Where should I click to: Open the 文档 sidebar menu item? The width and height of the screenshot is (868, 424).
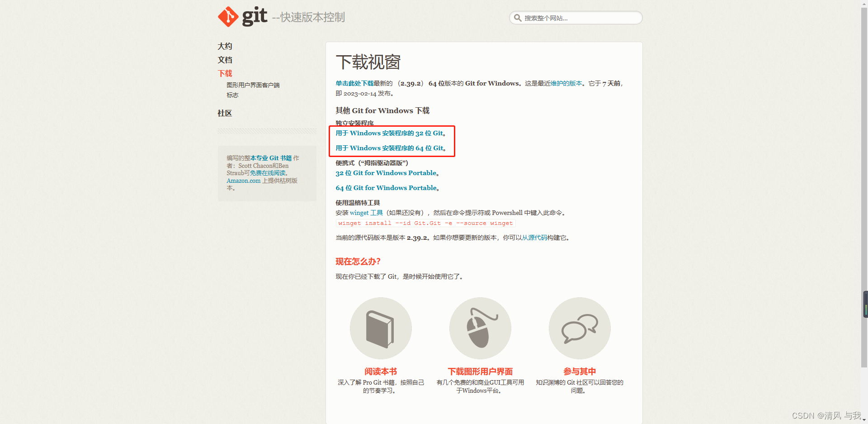(225, 60)
